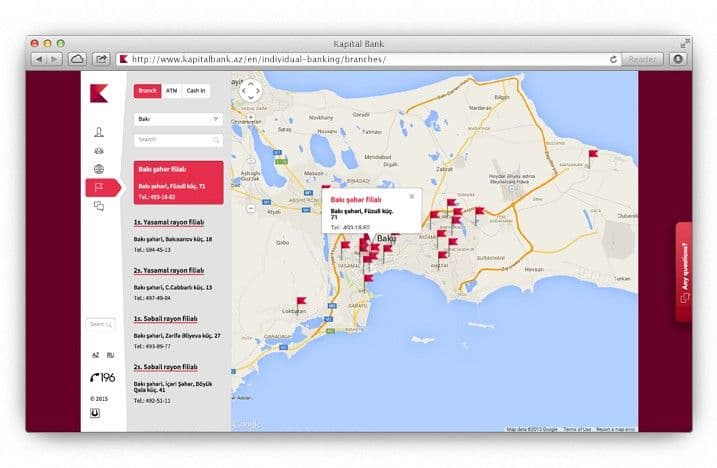Open 2s. Yasamal rayon filialı branch
This screenshot has height=468, width=717.
pyautogui.click(x=169, y=271)
